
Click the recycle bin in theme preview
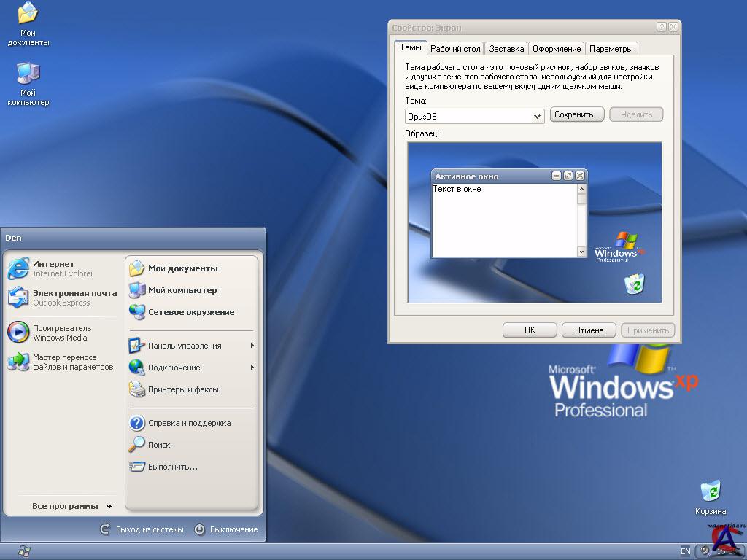635,284
